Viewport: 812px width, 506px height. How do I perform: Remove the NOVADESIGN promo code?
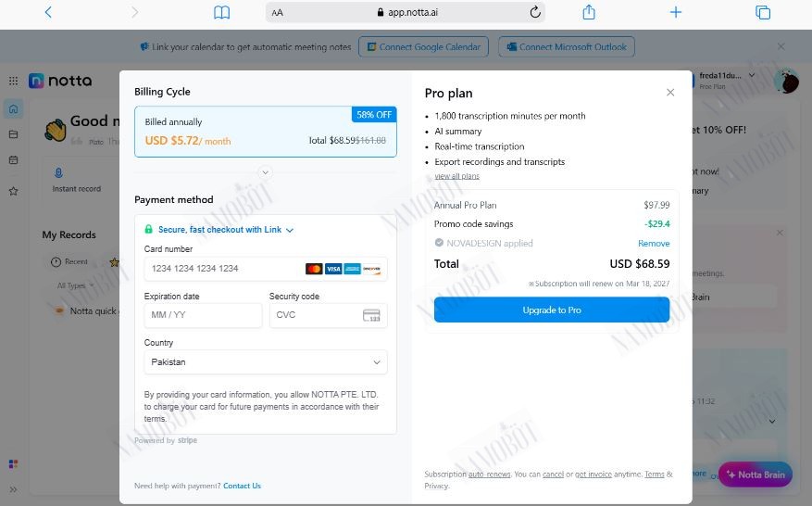[x=654, y=243]
